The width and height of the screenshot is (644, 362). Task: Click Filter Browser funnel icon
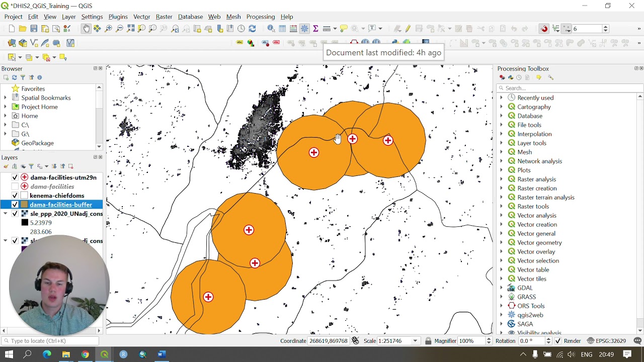pos(23,77)
